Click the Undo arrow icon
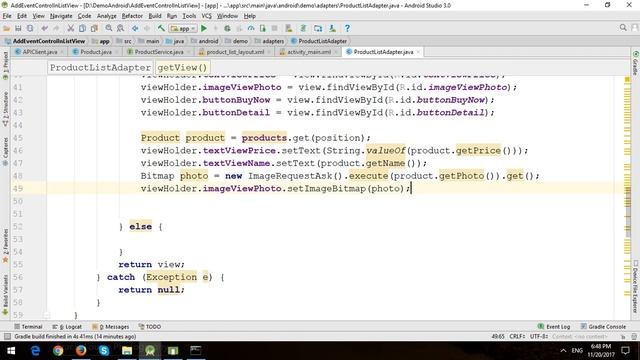 (x=44, y=28)
